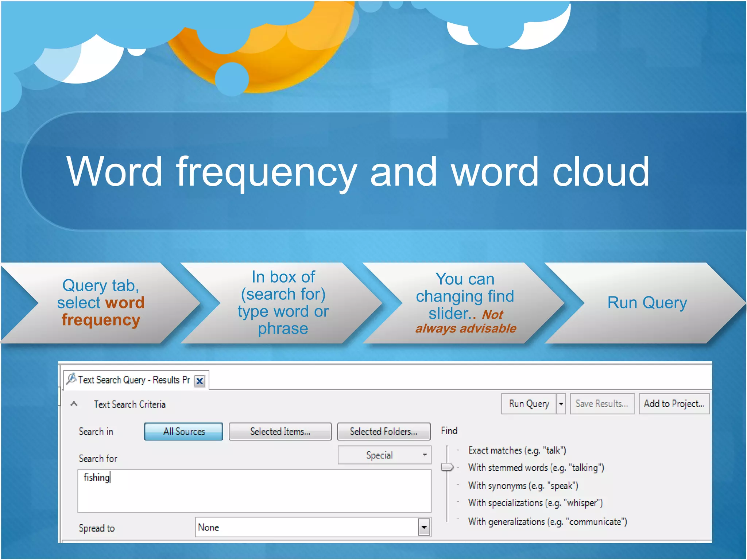Viewport: 747px width, 560px height.
Task: Click the text search query tab icon
Action: point(71,379)
